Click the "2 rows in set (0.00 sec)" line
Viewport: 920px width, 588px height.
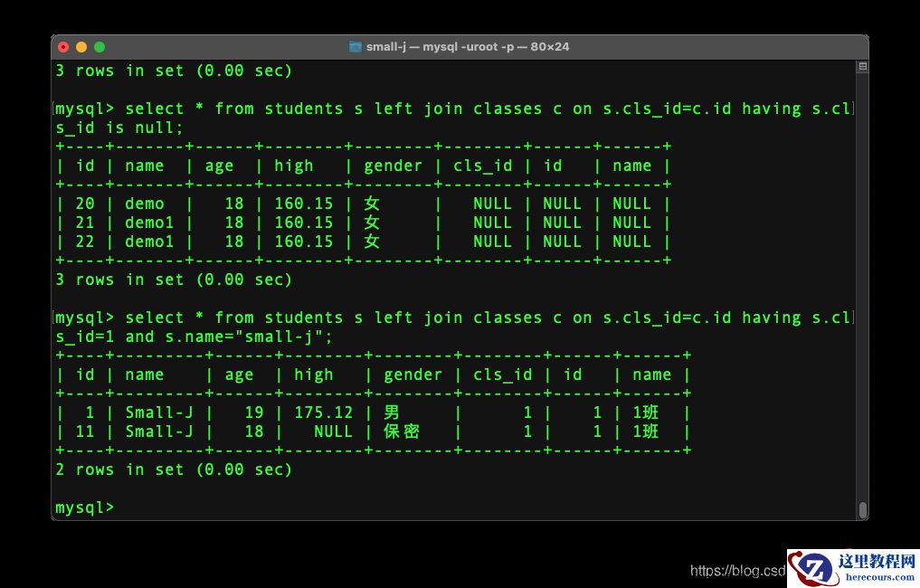click(174, 469)
